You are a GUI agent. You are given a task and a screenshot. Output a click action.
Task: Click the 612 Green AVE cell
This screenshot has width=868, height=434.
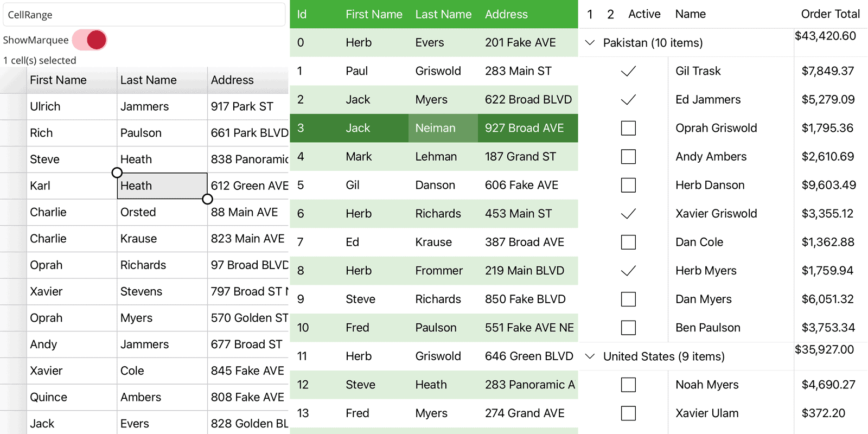click(x=248, y=186)
